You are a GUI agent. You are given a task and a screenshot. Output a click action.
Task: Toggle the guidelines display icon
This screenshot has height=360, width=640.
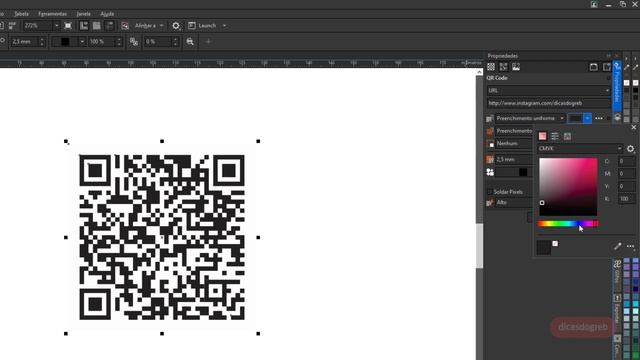pos(109,26)
